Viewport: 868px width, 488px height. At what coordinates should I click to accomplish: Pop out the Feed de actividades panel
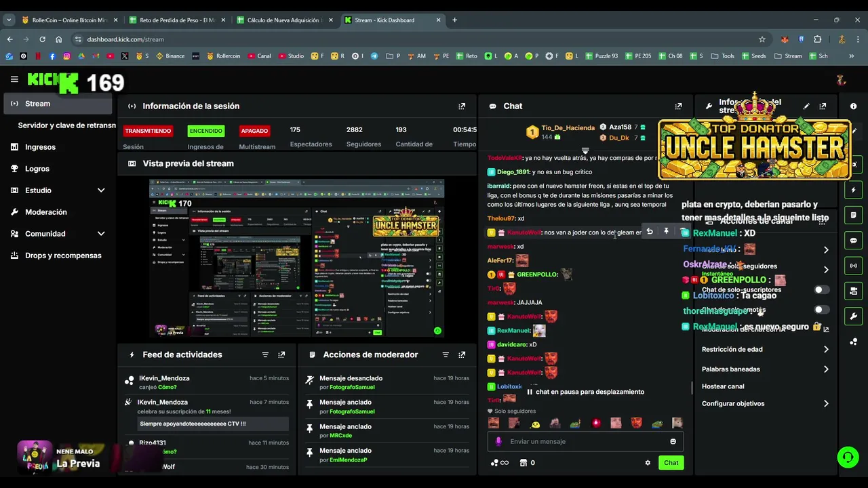tap(281, 354)
